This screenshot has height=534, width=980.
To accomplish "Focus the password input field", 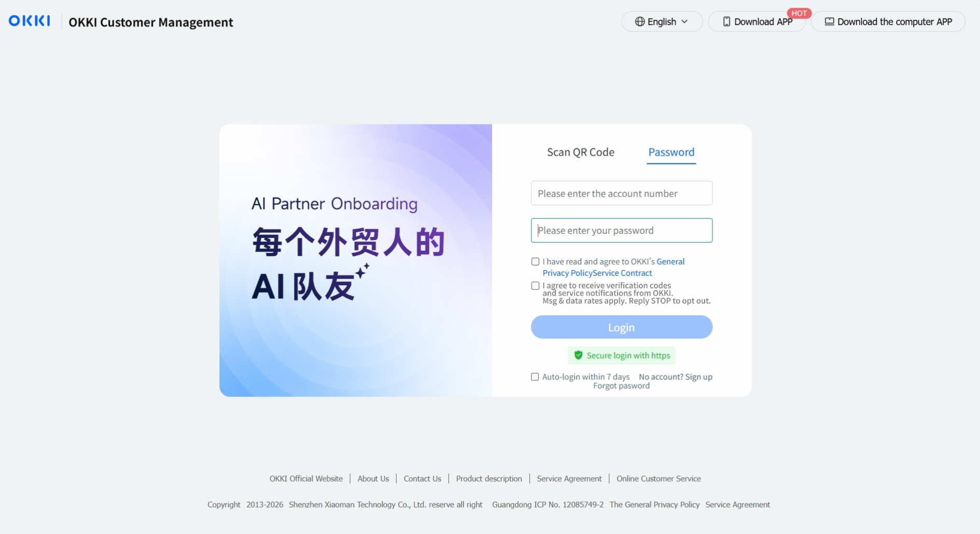I will click(622, 230).
